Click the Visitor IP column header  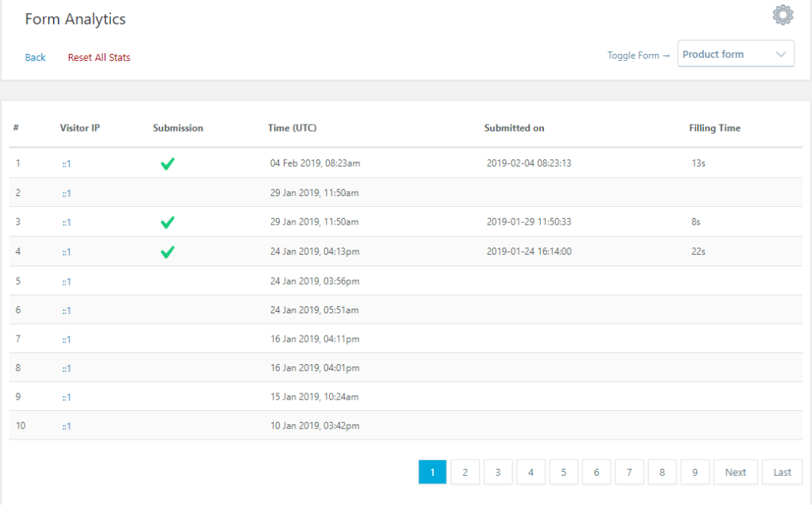(x=80, y=128)
